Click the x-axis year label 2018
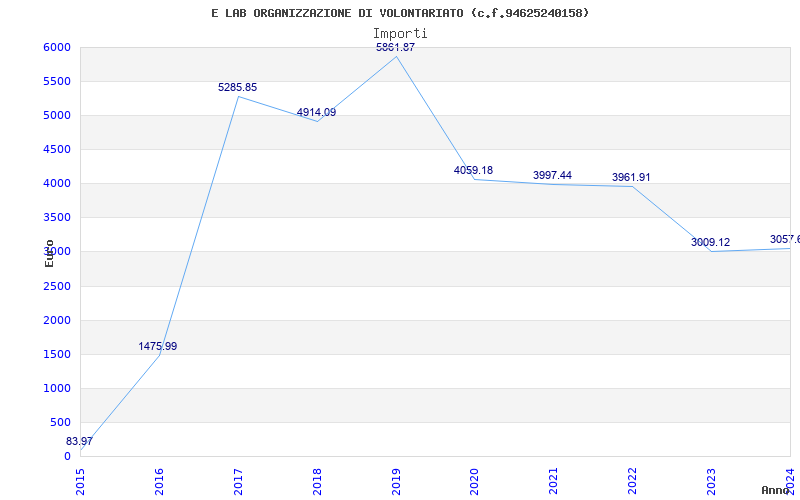Viewport: 800px width, 500px height. point(317,481)
